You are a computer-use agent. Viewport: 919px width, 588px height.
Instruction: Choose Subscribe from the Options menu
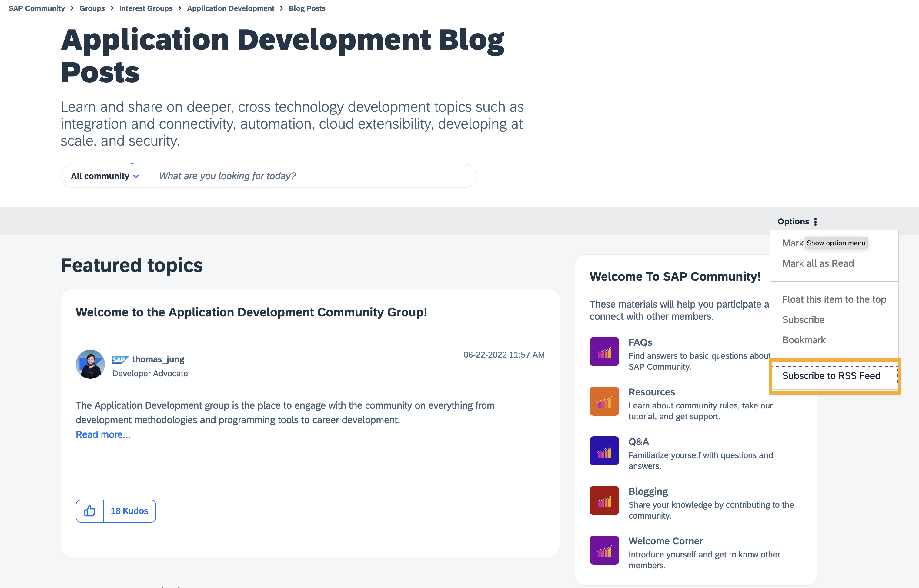coord(804,319)
